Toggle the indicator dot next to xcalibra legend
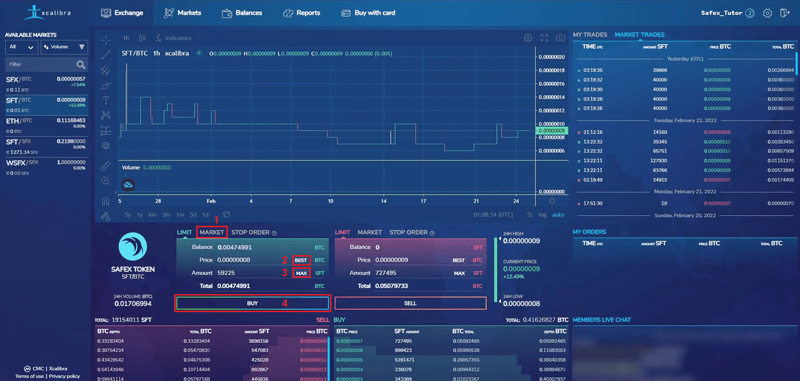The height and width of the screenshot is (381, 800). 199,53
